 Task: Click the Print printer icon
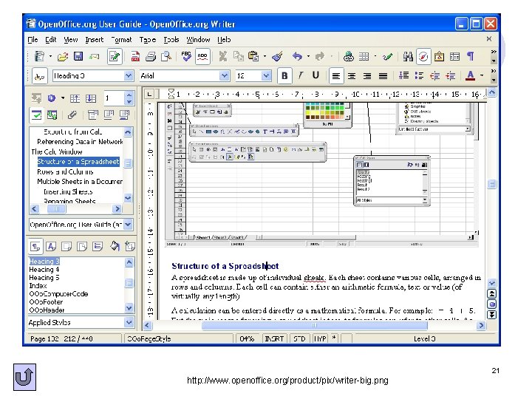coord(150,56)
